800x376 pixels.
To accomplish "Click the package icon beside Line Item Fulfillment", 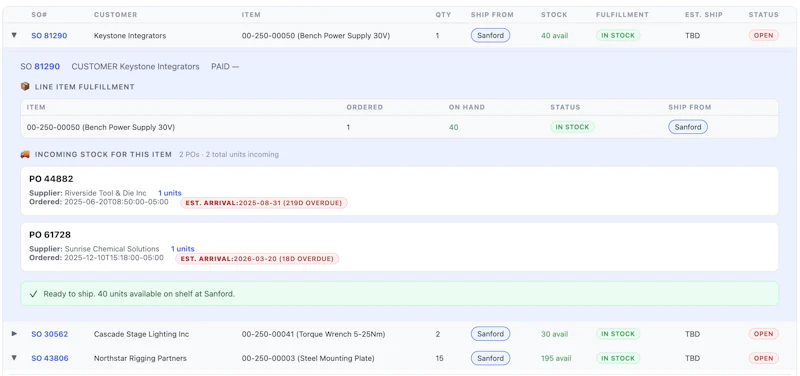I will click(25, 86).
